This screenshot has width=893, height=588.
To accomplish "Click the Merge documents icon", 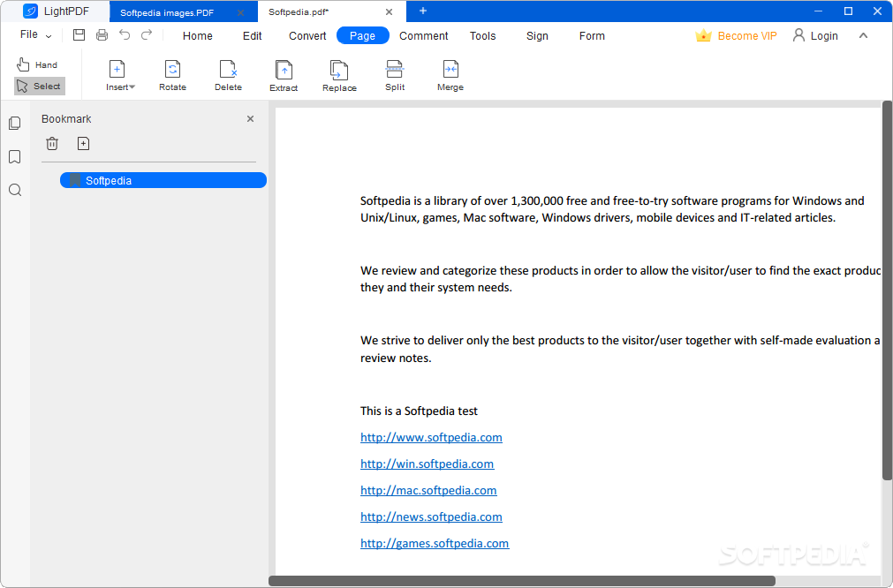I will (x=450, y=76).
